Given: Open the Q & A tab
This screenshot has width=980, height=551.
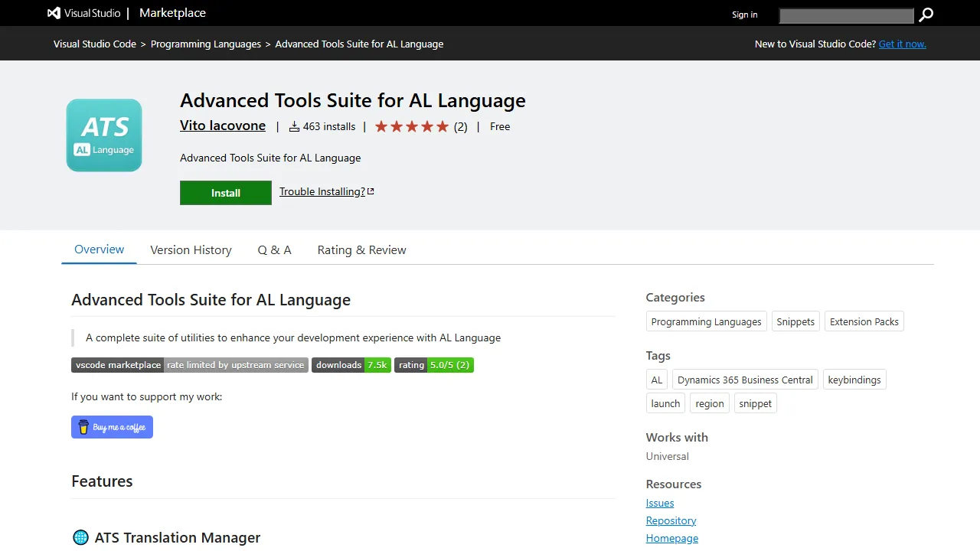Looking at the screenshot, I should [274, 249].
